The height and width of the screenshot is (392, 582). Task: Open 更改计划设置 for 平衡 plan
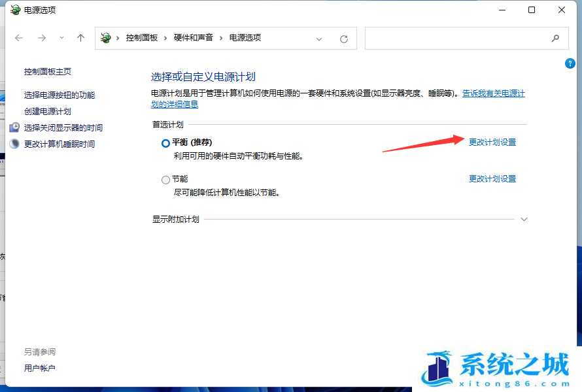click(x=492, y=142)
